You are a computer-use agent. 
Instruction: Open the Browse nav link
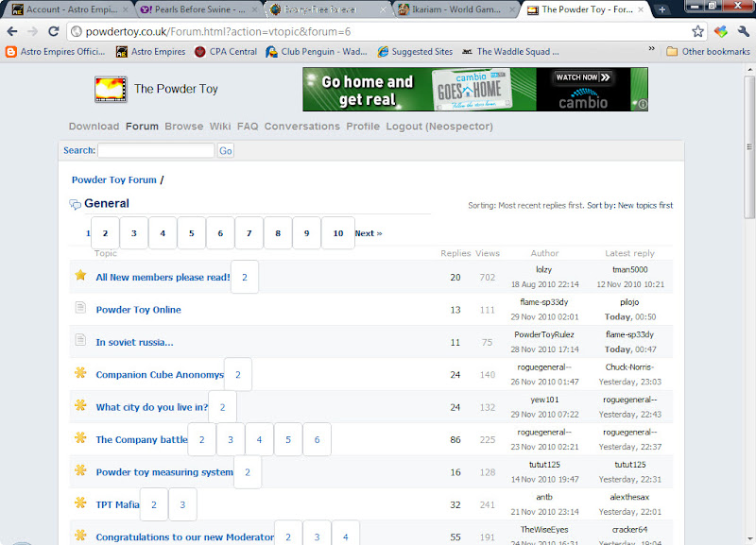(184, 127)
